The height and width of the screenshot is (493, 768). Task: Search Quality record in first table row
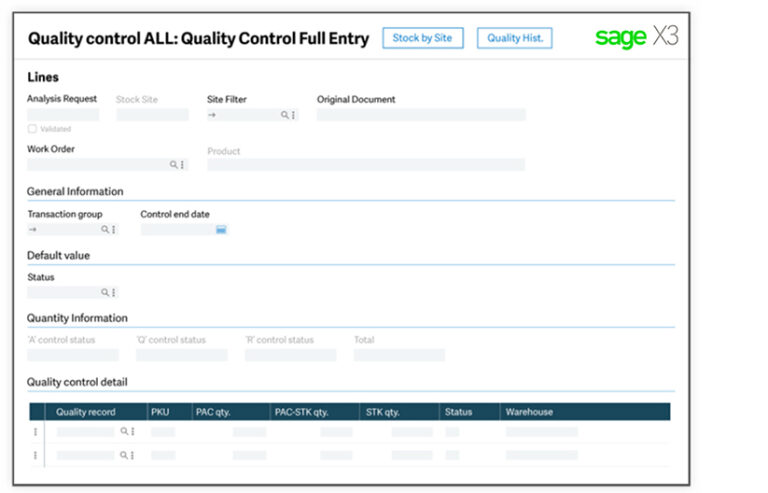(124, 431)
